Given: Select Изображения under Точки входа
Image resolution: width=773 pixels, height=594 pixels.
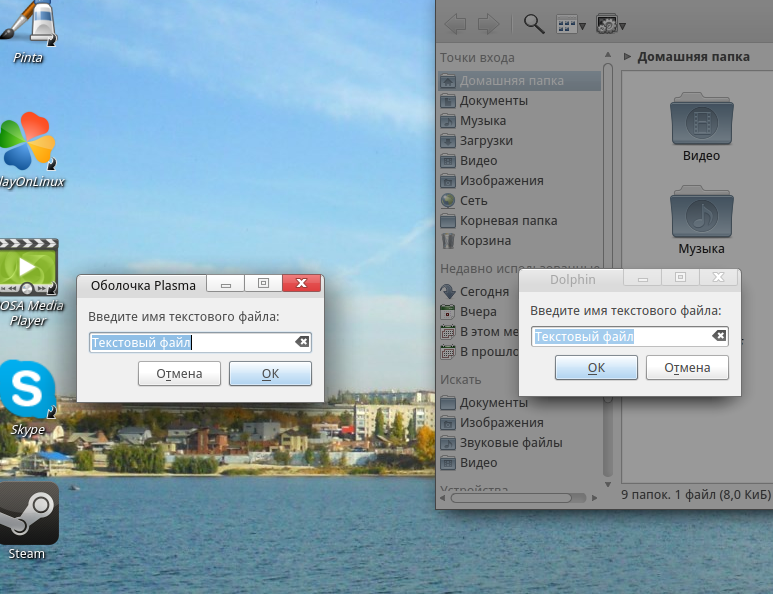Looking at the screenshot, I should (520, 181).
